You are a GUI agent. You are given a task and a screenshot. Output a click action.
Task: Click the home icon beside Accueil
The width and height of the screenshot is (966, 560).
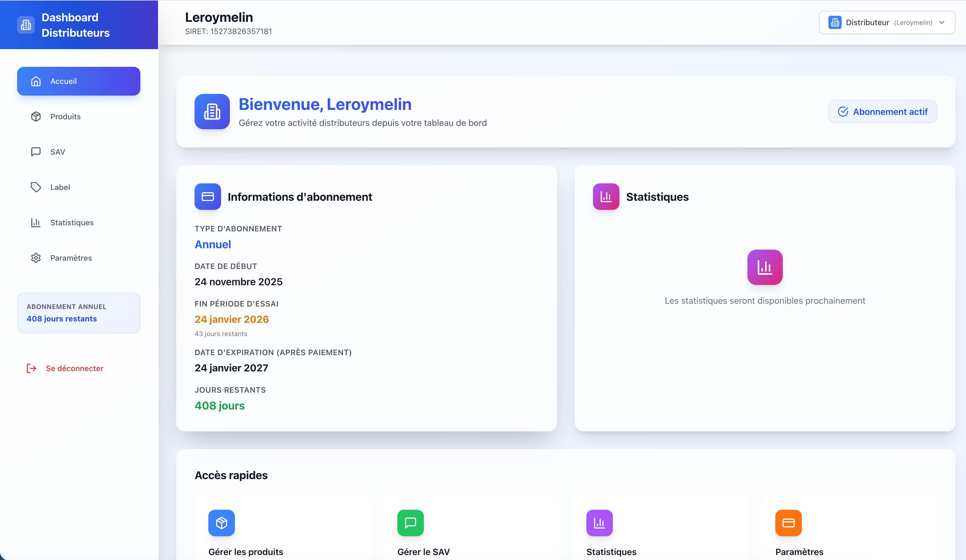click(x=36, y=81)
